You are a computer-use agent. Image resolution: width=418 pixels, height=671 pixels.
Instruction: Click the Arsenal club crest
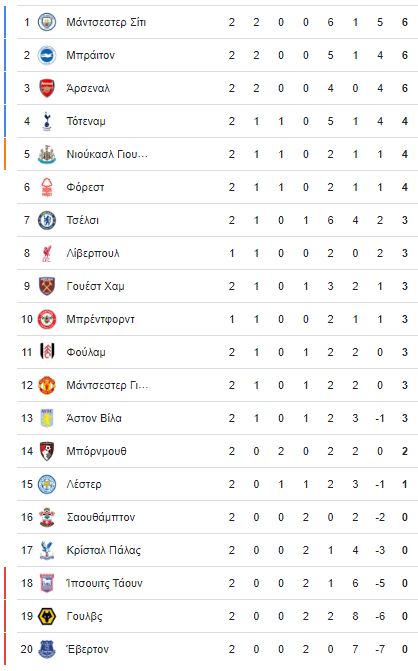tap(47, 88)
